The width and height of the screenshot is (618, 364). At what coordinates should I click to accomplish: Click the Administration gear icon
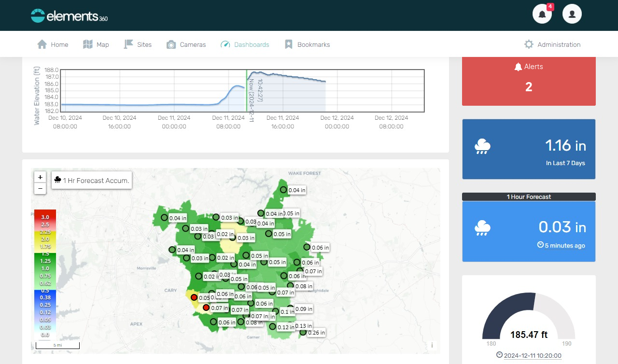[529, 44]
